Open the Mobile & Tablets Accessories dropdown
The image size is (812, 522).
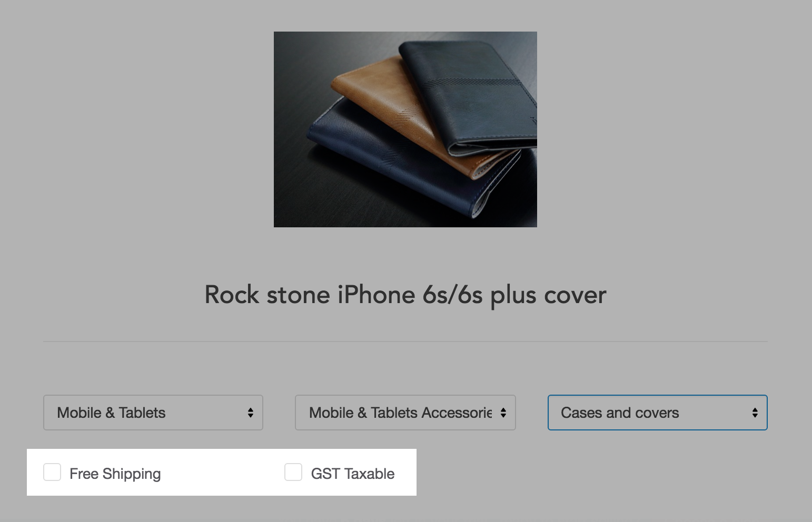[405, 413]
